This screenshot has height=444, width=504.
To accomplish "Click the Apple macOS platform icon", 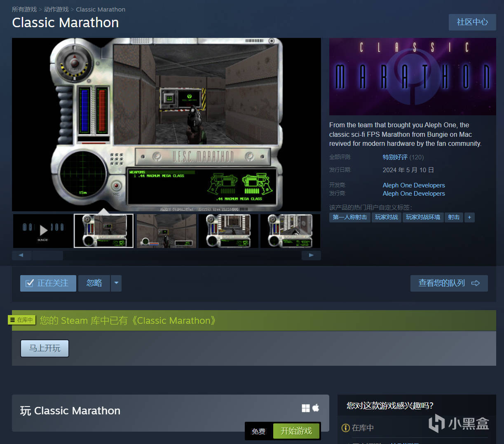I will pyautogui.click(x=316, y=408).
